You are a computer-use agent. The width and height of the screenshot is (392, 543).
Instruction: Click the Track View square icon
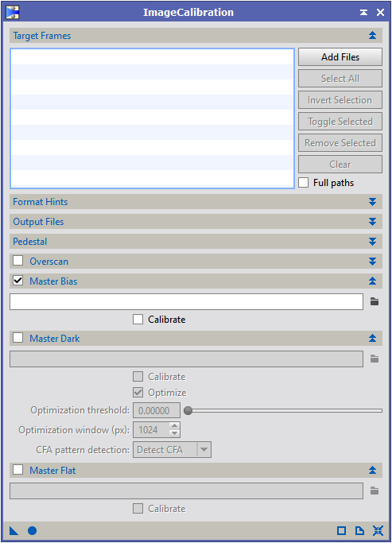341,530
